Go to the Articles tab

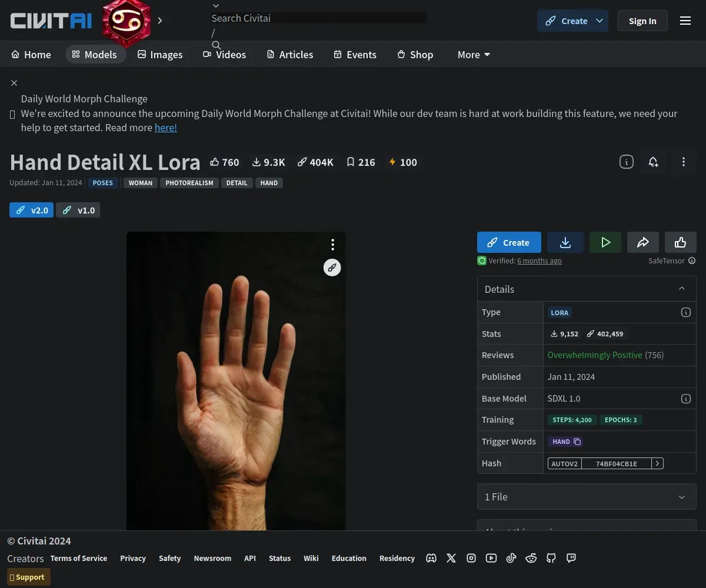[289, 55]
